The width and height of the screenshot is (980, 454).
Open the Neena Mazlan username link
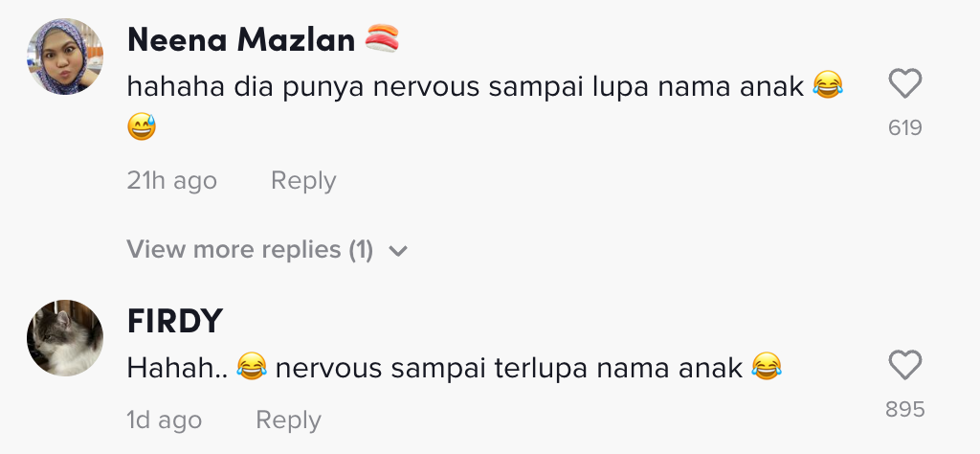240,39
